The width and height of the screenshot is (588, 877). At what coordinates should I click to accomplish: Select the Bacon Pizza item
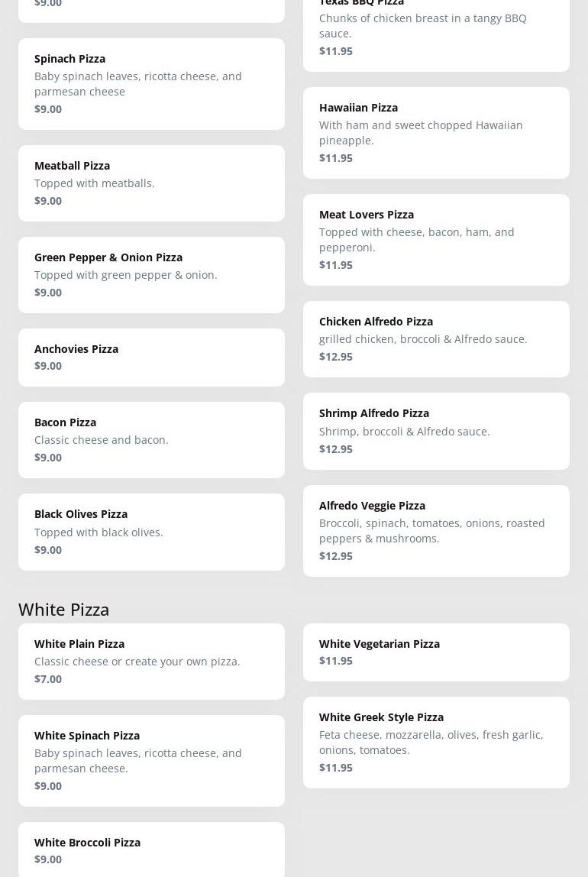tap(151, 440)
